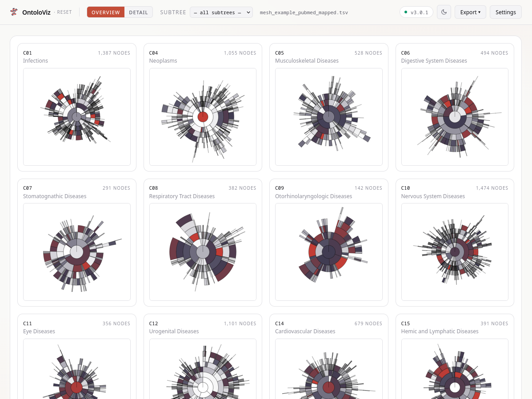Click the Eye Diseases card title
The width and height of the screenshot is (532, 399).
pos(39,331)
